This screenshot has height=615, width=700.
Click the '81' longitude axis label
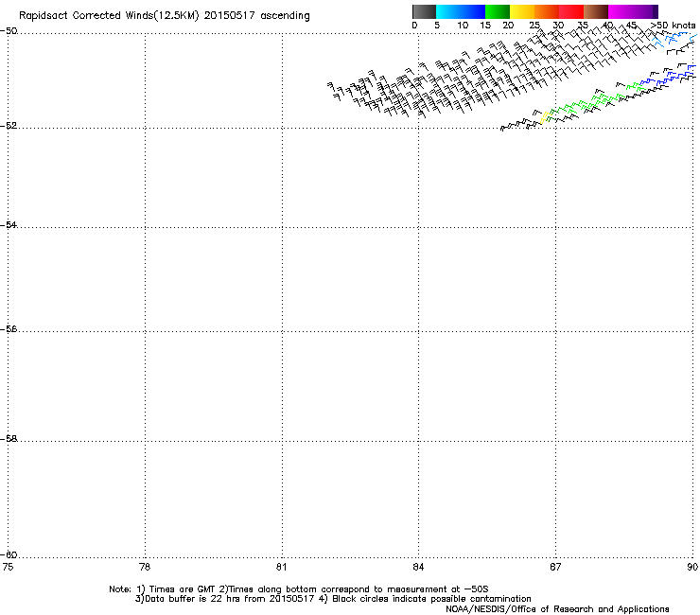coord(281,567)
